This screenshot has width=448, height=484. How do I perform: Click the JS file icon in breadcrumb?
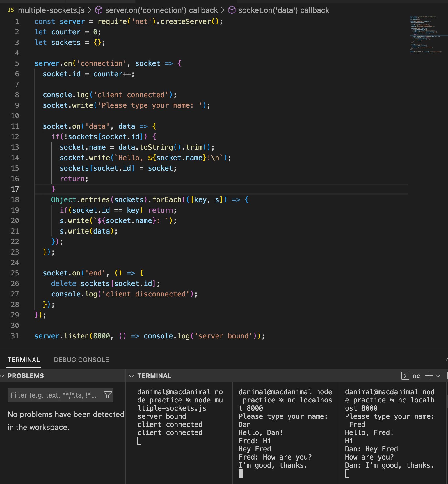pyautogui.click(x=11, y=10)
